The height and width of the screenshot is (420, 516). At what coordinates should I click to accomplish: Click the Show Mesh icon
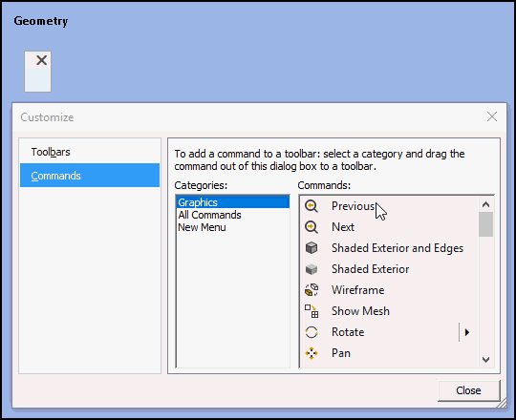312,311
